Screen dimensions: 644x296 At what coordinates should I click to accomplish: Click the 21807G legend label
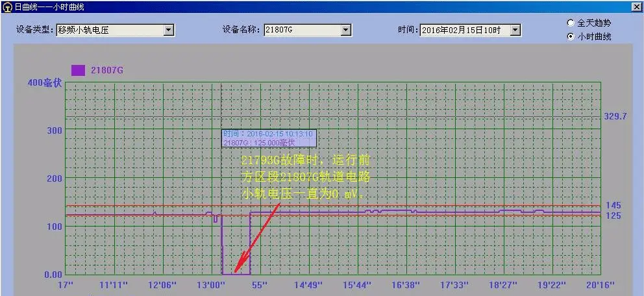107,71
